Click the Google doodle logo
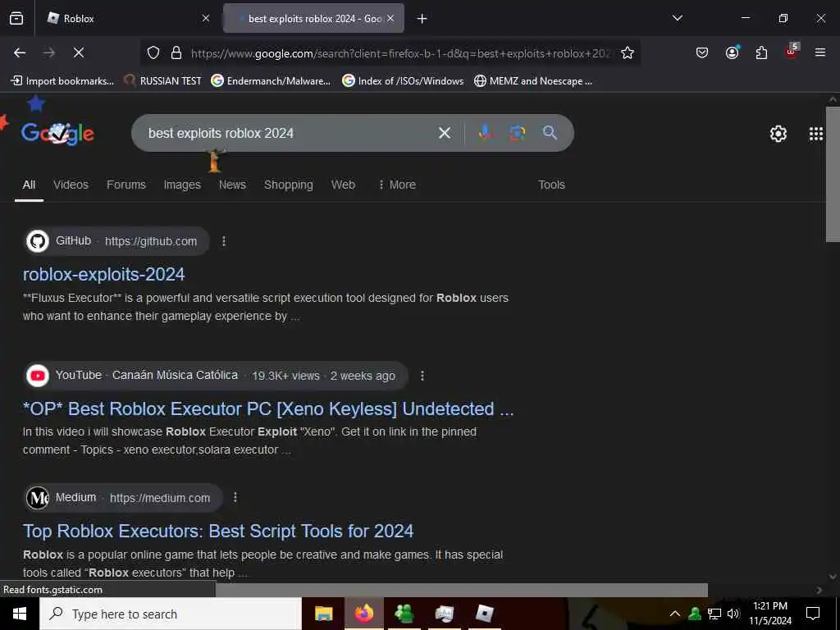The height and width of the screenshot is (630, 840). pos(57,133)
